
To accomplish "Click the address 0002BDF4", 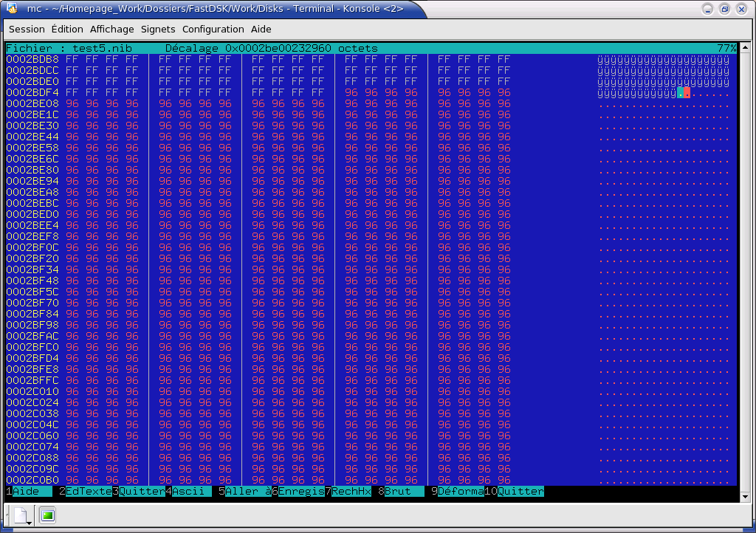I will [x=32, y=92].
